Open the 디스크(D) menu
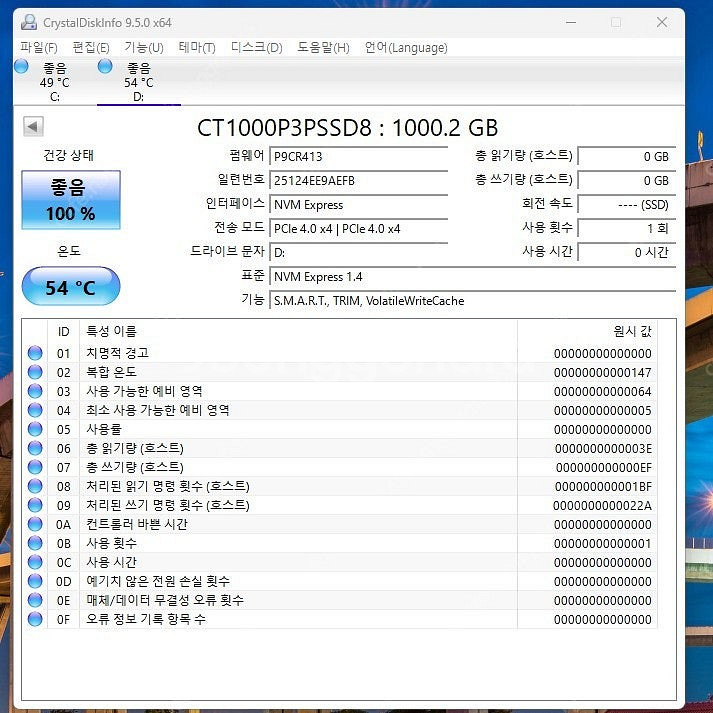This screenshot has width=713, height=713. [256, 47]
